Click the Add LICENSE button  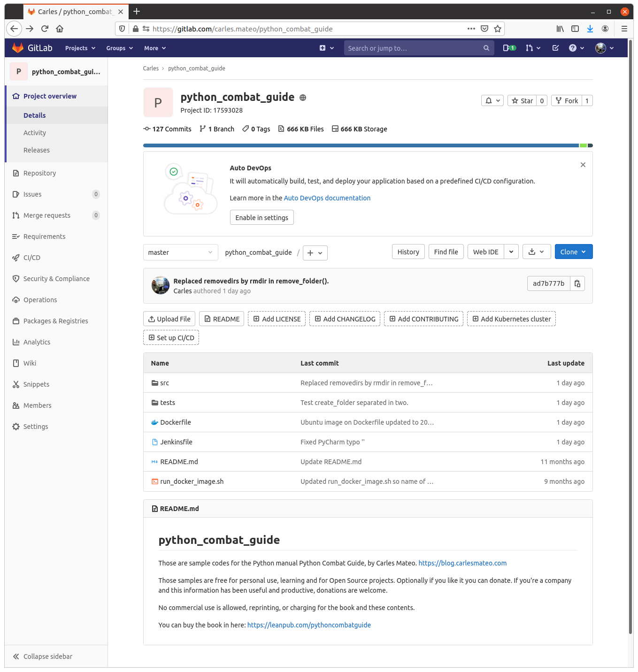[277, 319]
